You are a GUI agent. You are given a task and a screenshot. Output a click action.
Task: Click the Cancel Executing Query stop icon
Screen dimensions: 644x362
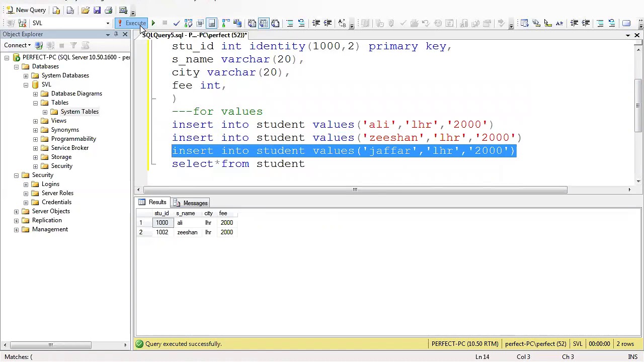click(165, 23)
